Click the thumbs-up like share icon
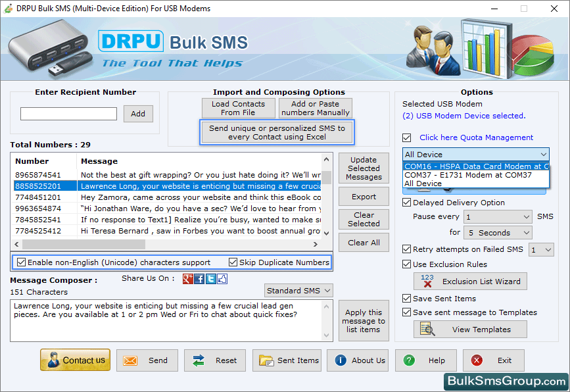Viewport: 570px width, 392px height. (x=222, y=279)
